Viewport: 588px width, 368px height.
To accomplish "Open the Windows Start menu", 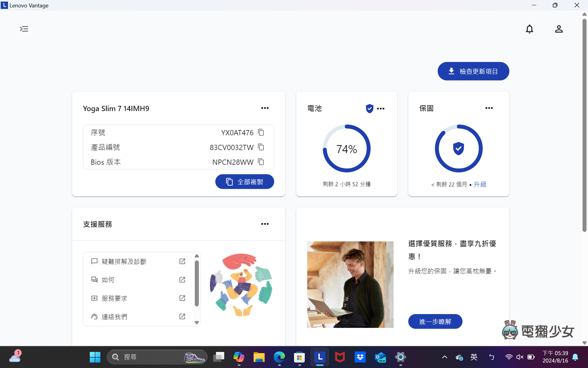I will coord(95,357).
